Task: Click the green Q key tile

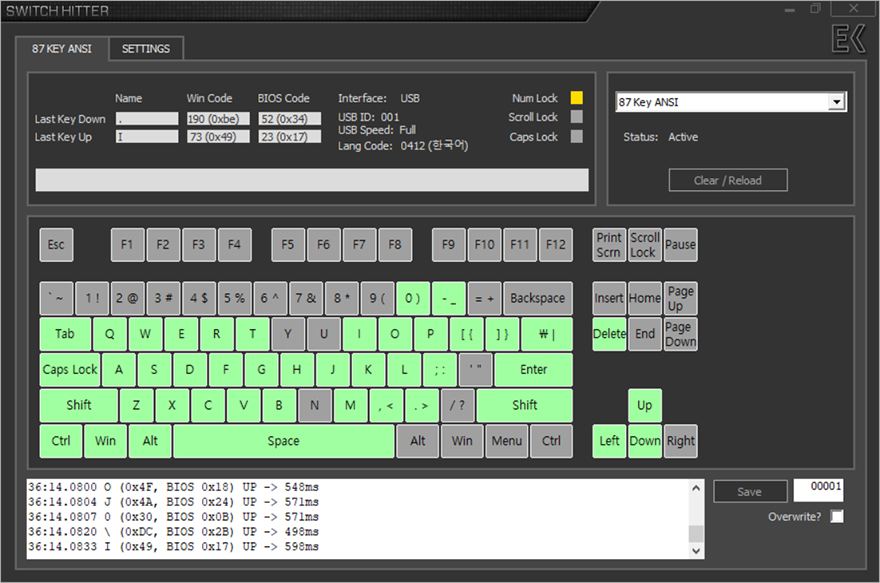Action: point(110,334)
